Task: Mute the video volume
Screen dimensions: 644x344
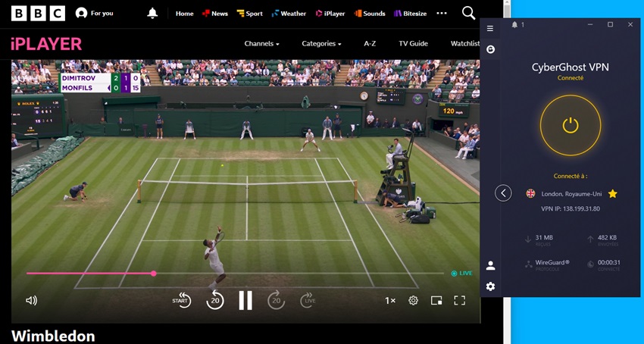Action: [x=31, y=301]
